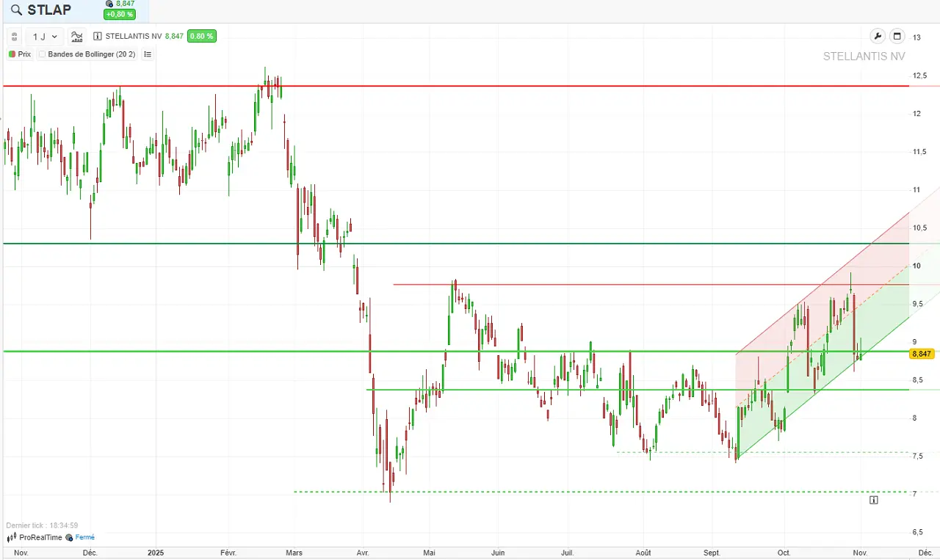The height and width of the screenshot is (560, 940).
Task: Open the Fermé market status link
Action: [x=85, y=537]
